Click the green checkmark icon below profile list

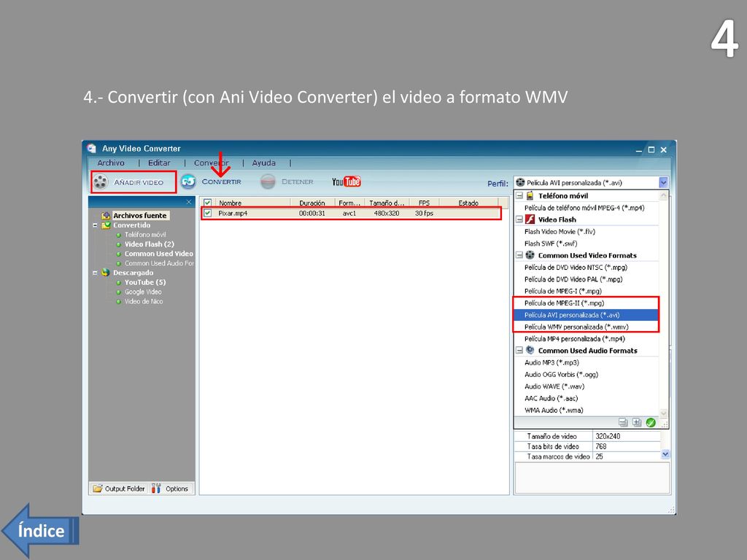coord(651,422)
